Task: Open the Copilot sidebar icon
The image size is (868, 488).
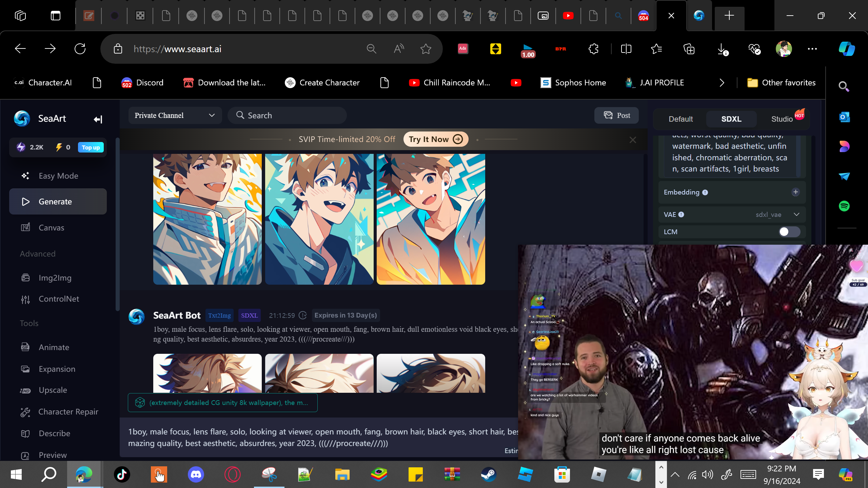Action: (x=847, y=49)
